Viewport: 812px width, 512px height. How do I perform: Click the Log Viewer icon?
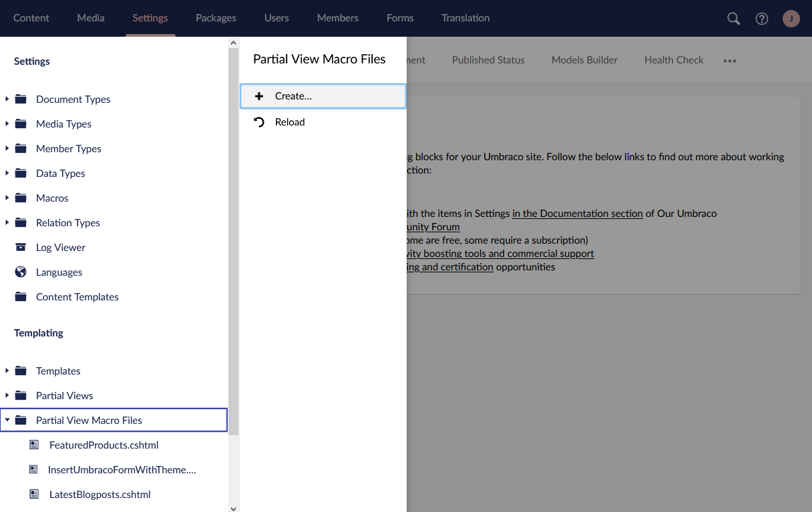pos(20,247)
